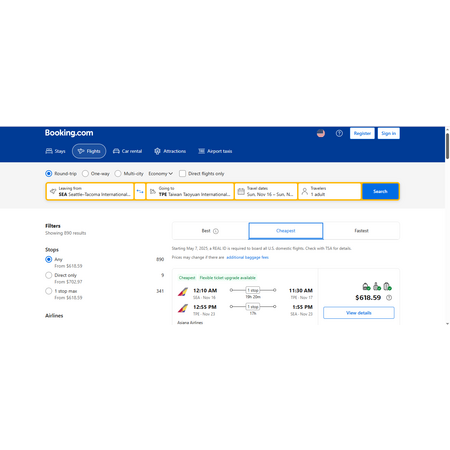Viewport: 450px width, 450px height.
Task: Show info icon next to Best
Action: click(x=216, y=231)
